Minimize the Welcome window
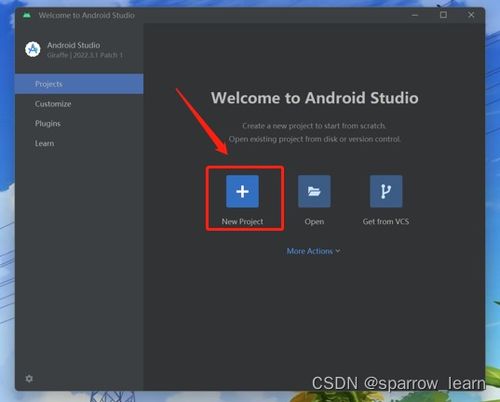The image size is (500, 402). pos(415,15)
